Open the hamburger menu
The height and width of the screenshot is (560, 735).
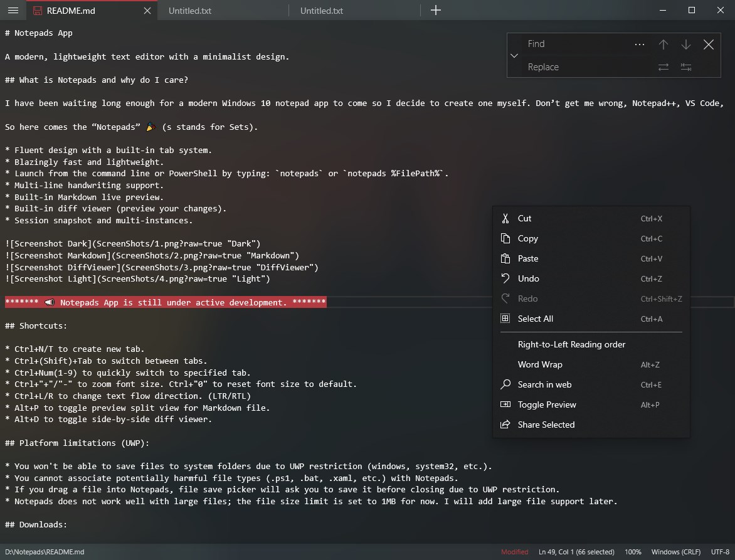pos(13,10)
